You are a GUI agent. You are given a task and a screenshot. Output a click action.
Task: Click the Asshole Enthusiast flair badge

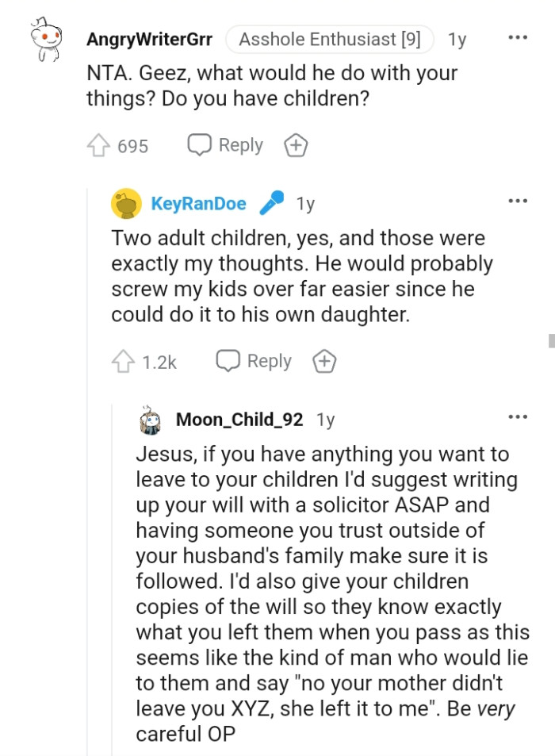click(331, 37)
